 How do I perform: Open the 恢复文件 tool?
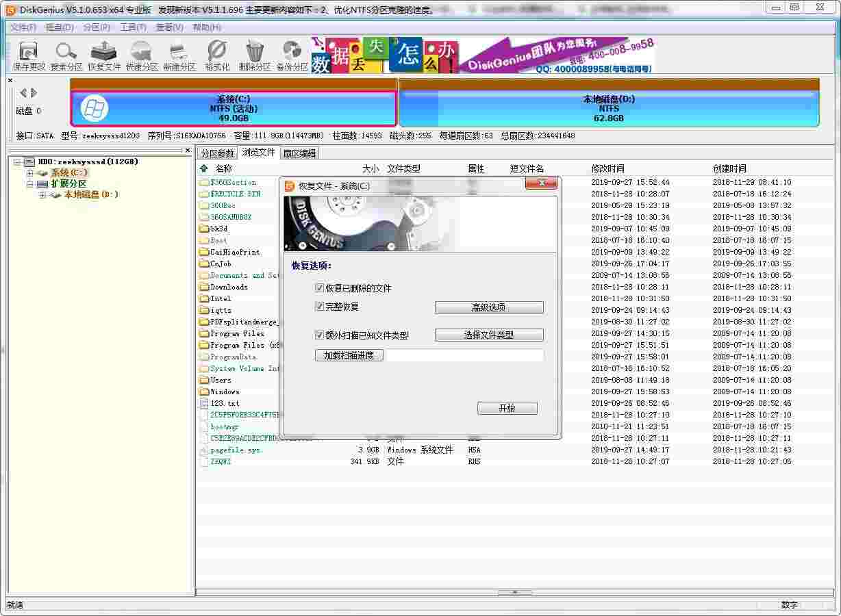pyautogui.click(x=103, y=55)
